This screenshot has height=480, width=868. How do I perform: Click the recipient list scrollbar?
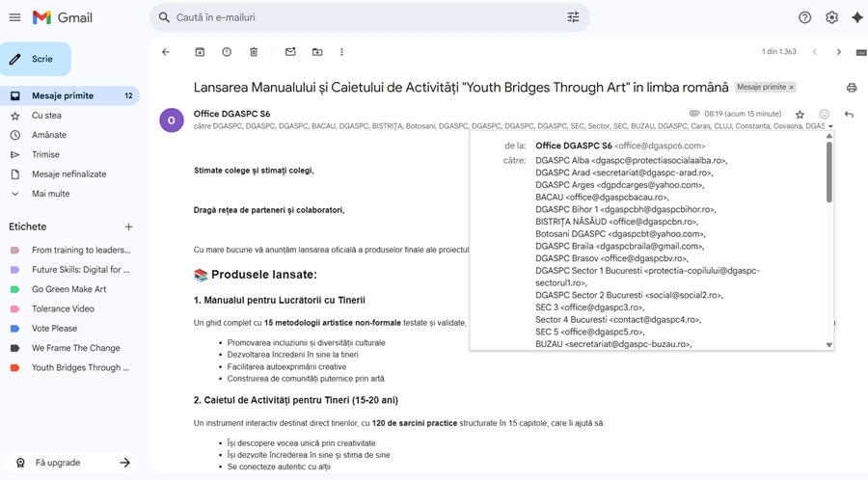(x=828, y=173)
